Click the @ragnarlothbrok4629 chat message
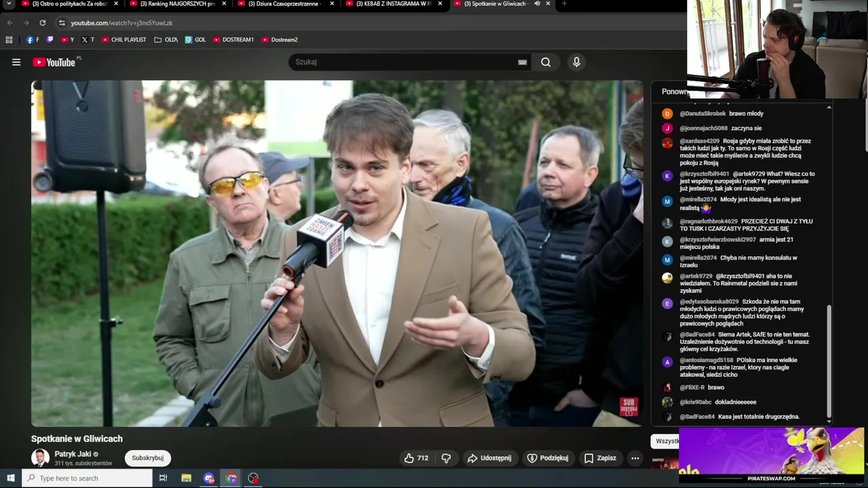Screen dimensions: 868x488 (x=746, y=225)
